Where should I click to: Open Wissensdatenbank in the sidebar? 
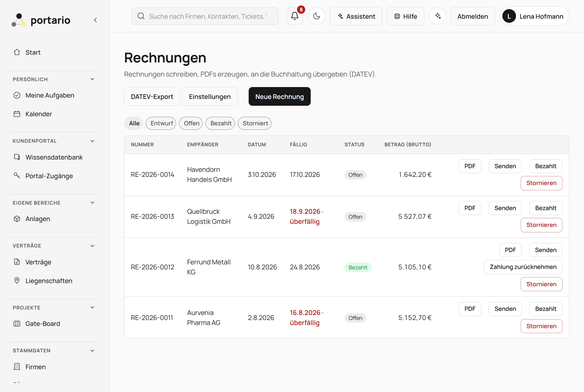pos(54,157)
